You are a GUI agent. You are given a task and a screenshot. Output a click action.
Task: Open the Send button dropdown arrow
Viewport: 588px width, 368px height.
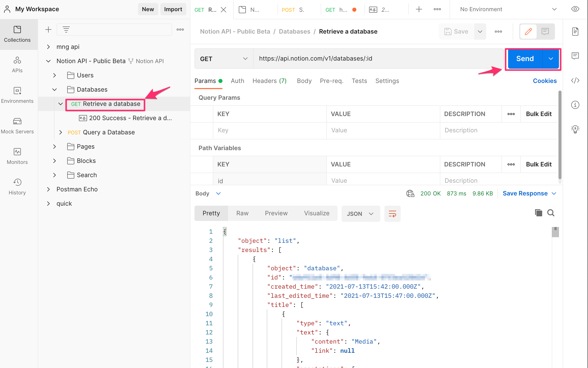551,59
